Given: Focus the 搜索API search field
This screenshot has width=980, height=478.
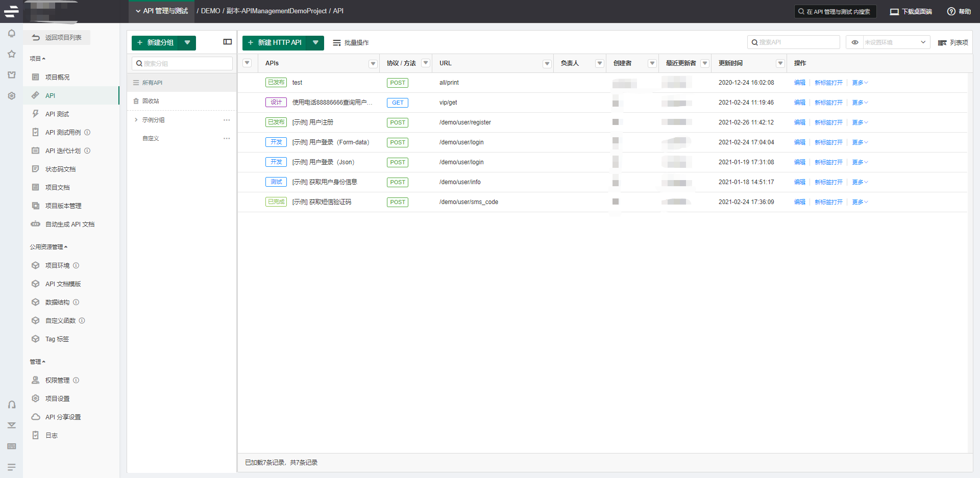Looking at the screenshot, I should coord(794,42).
